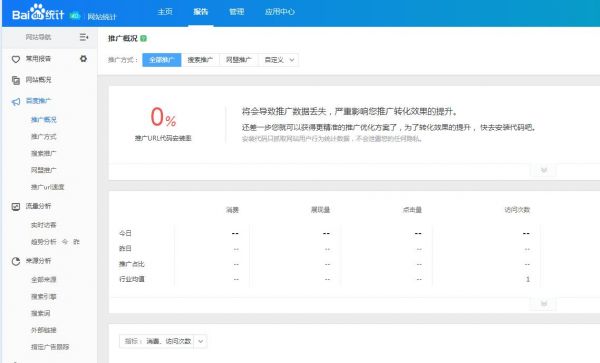Open the 指标 消费、访问次数 dropdown

[163, 341]
